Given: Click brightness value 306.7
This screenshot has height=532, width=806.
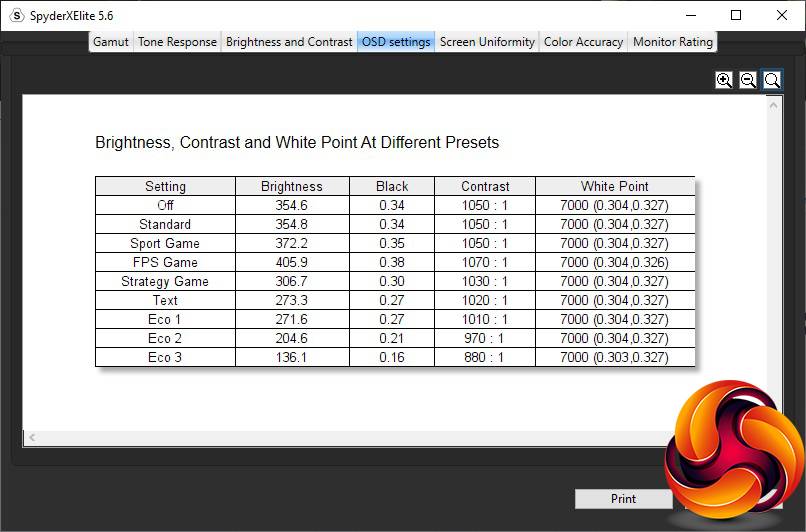Looking at the screenshot, I should tap(292, 281).
